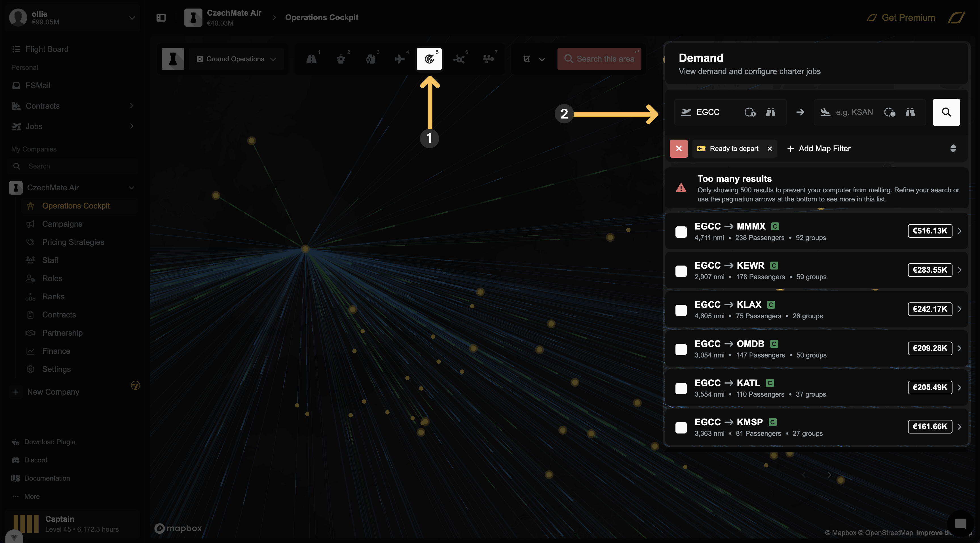Image resolution: width=980 pixels, height=543 pixels.
Task: Click the arrival airport input field
Action: 854,112
